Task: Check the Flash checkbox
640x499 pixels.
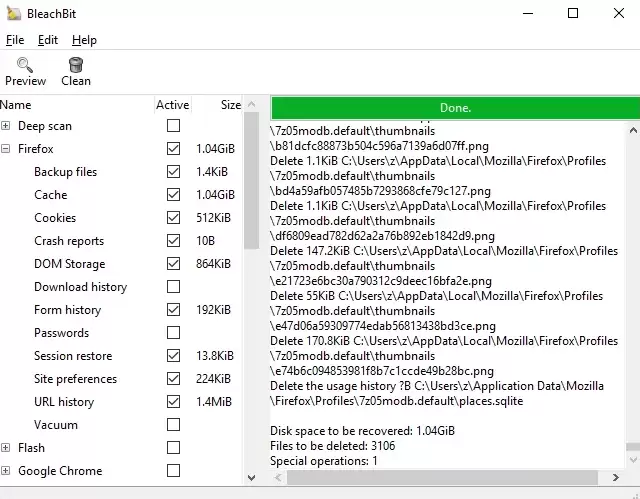Action: (x=173, y=448)
